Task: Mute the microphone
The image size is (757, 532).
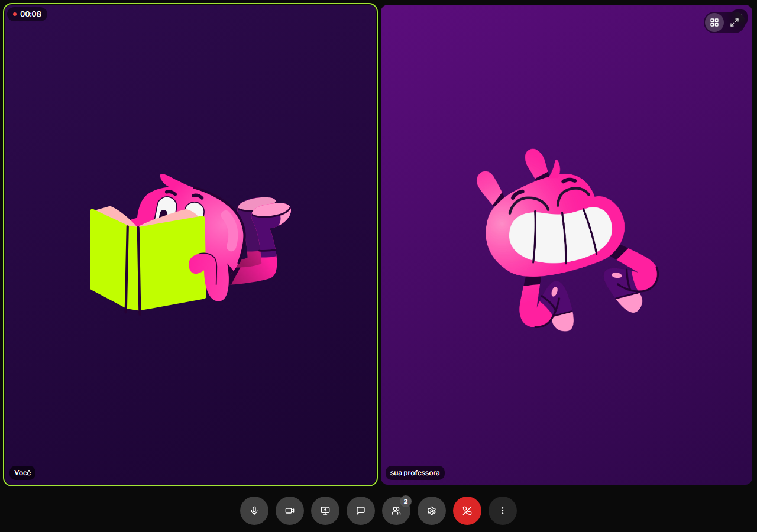Action: pyautogui.click(x=254, y=511)
